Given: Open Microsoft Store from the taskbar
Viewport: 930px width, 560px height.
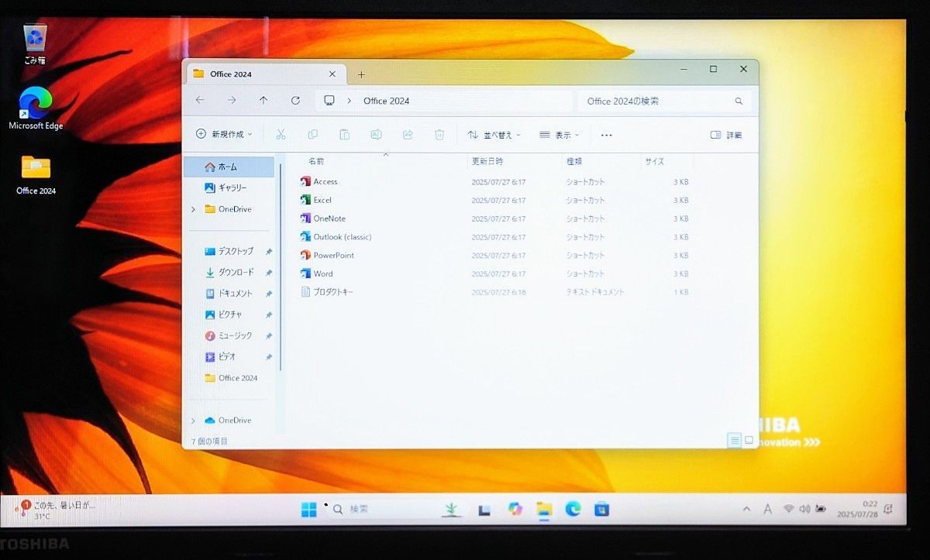Looking at the screenshot, I should (601, 509).
